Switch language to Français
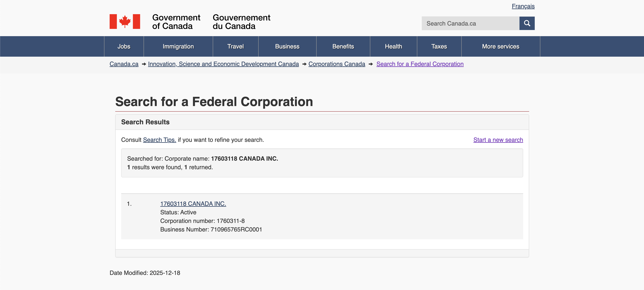The image size is (644, 290). (x=523, y=6)
